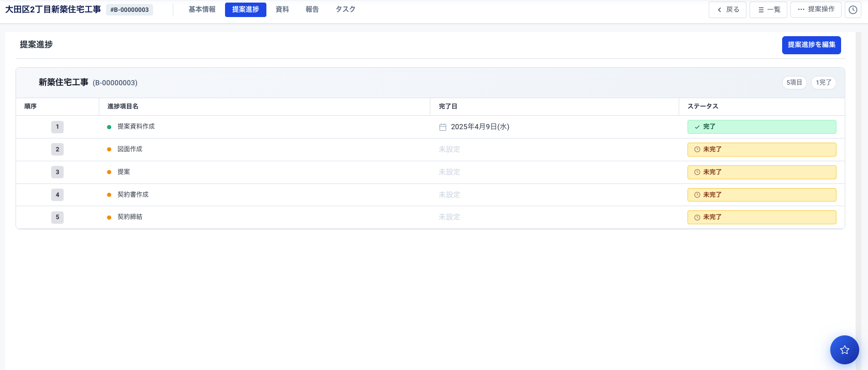Click the 提案進捗を編集 button

[811, 45]
